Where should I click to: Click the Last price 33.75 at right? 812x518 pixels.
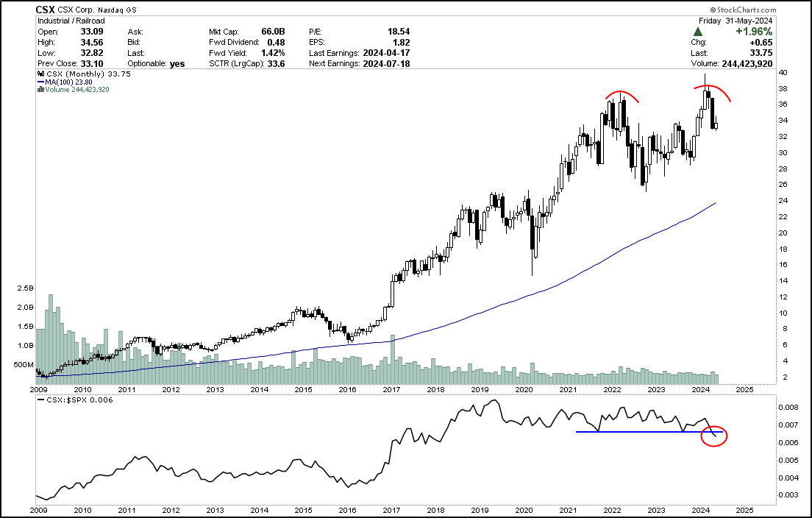tap(761, 53)
